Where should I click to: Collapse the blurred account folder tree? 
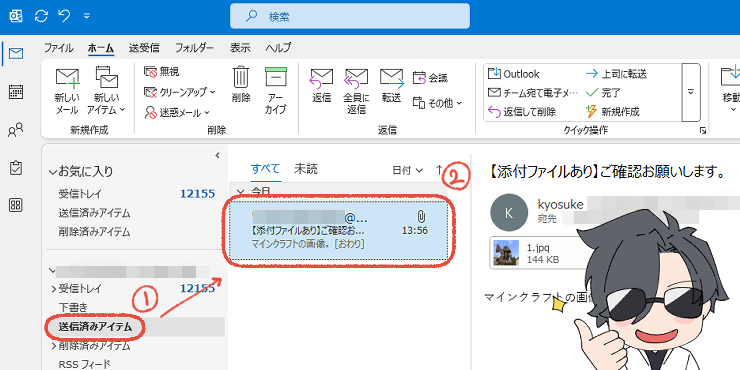pyautogui.click(x=51, y=270)
